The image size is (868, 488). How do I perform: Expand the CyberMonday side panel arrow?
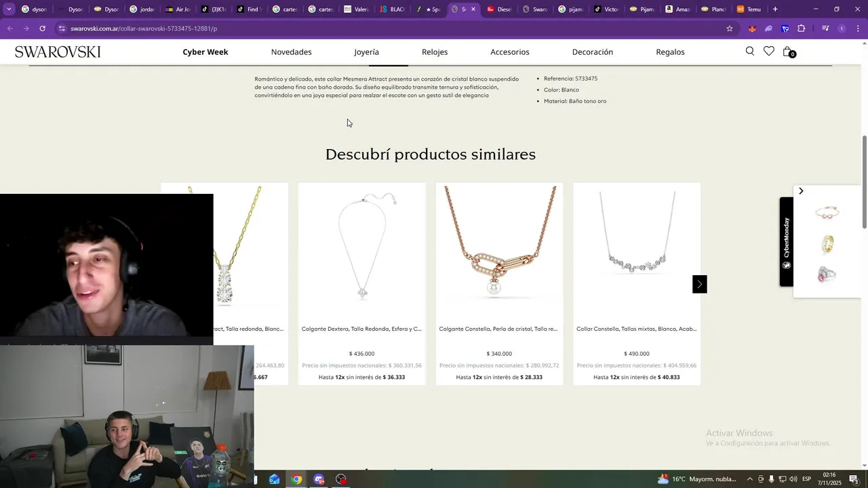(x=801, y=191)
